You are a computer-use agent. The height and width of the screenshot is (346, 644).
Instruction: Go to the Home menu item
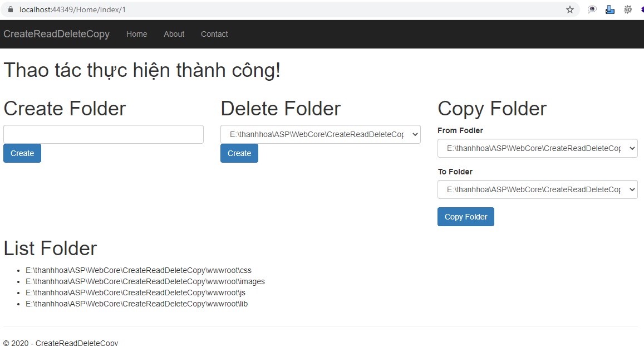click(x=136, y=34)
